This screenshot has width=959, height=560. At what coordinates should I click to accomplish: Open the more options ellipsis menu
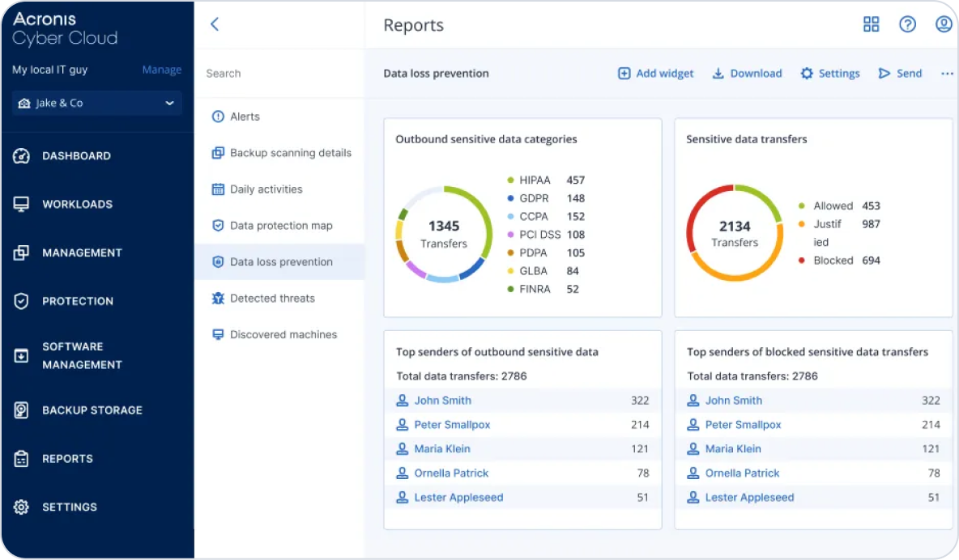point(947,74)
